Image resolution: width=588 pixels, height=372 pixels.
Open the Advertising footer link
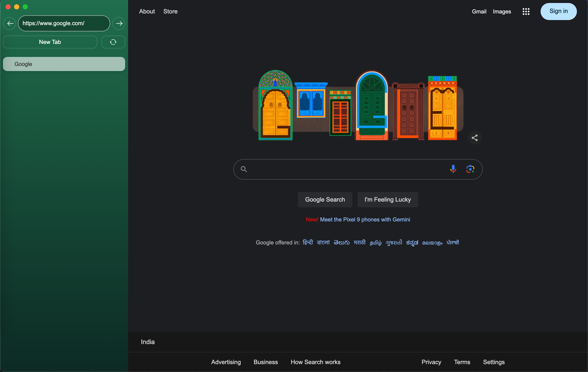pos(226,362)
